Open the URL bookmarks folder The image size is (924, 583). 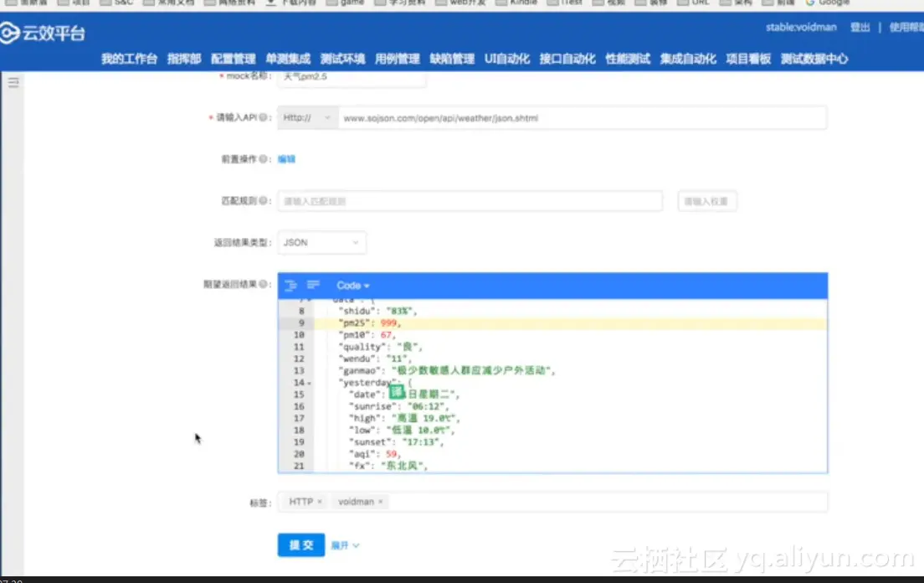pyautogui.click(x=694, y=3)
